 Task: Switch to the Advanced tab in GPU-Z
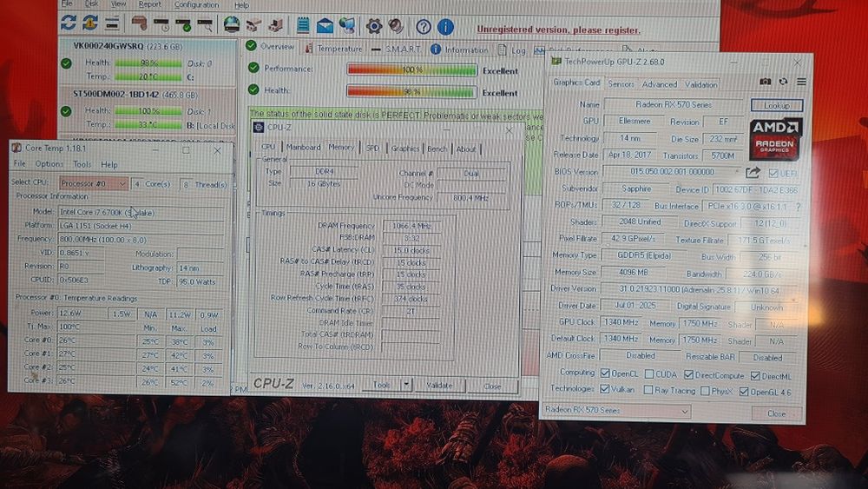tap(660, 85)
